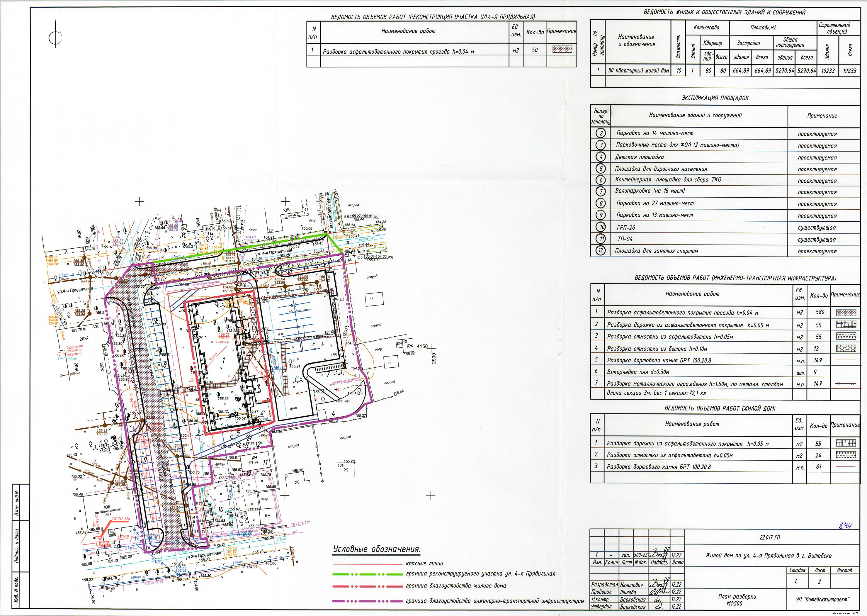Viewport: 867px width, 616px height.
Task: Click the quantity value 50 in the reconstruction table
Action: (x=535, y=50)
